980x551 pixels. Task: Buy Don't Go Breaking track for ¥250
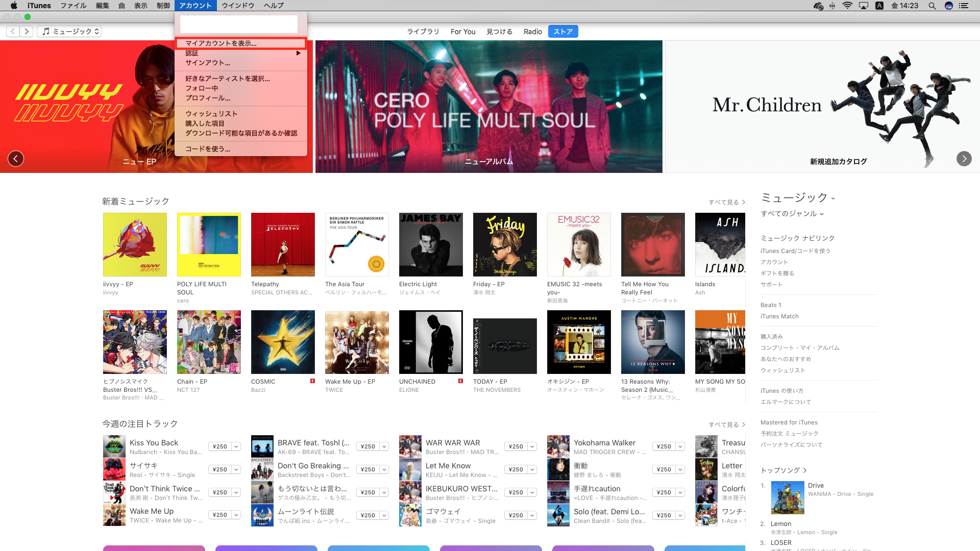click(x=368, y=469)
